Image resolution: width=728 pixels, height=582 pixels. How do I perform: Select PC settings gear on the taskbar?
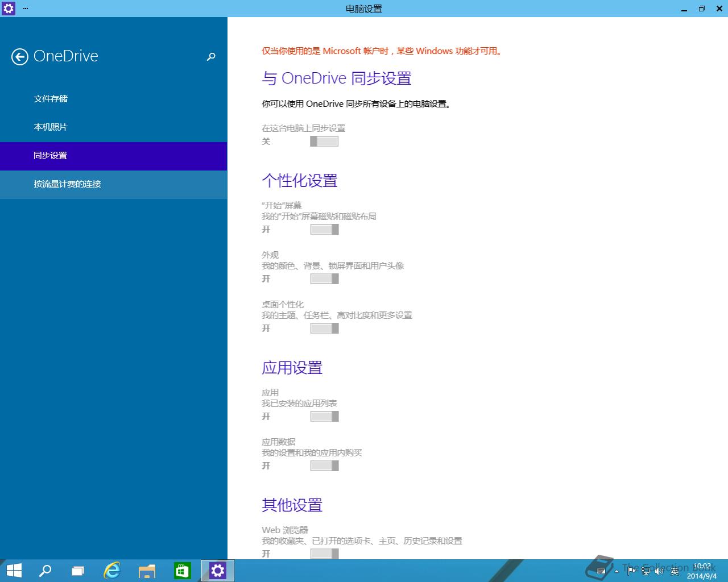tap(218, 571)
